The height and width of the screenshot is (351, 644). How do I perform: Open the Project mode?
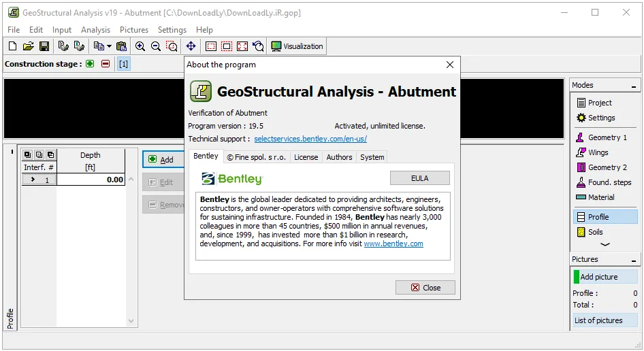click(x=606, y=103)
